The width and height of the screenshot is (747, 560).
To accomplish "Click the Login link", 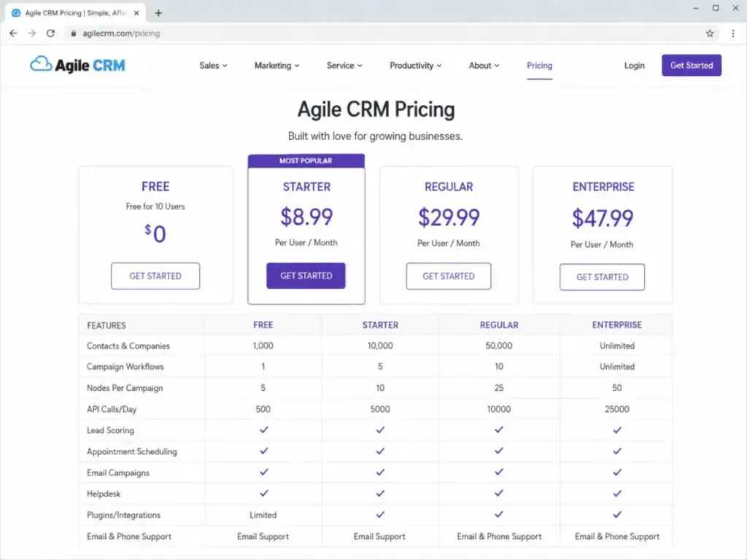I will 634,66.
